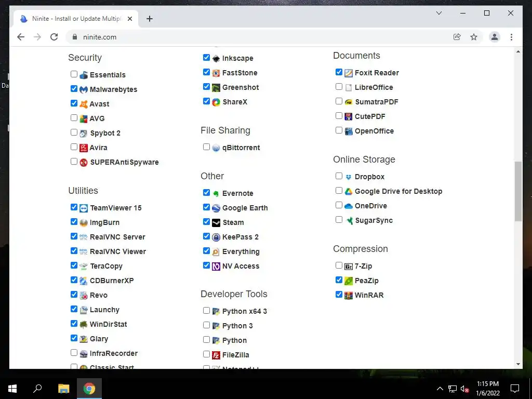This screenshot has width=532, height=399.
Task: Open the notification center
Action: click(x=515, y=389)
